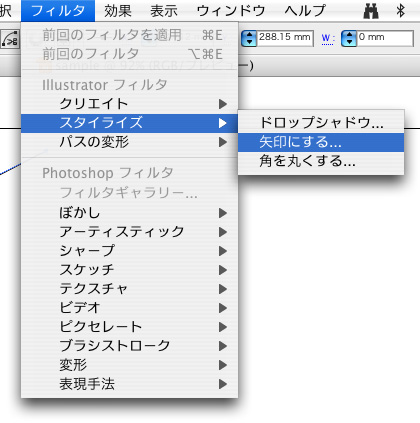Expand the ブラシストローク submenu
This screenshot has height=423, width=420.
(130, 346)
